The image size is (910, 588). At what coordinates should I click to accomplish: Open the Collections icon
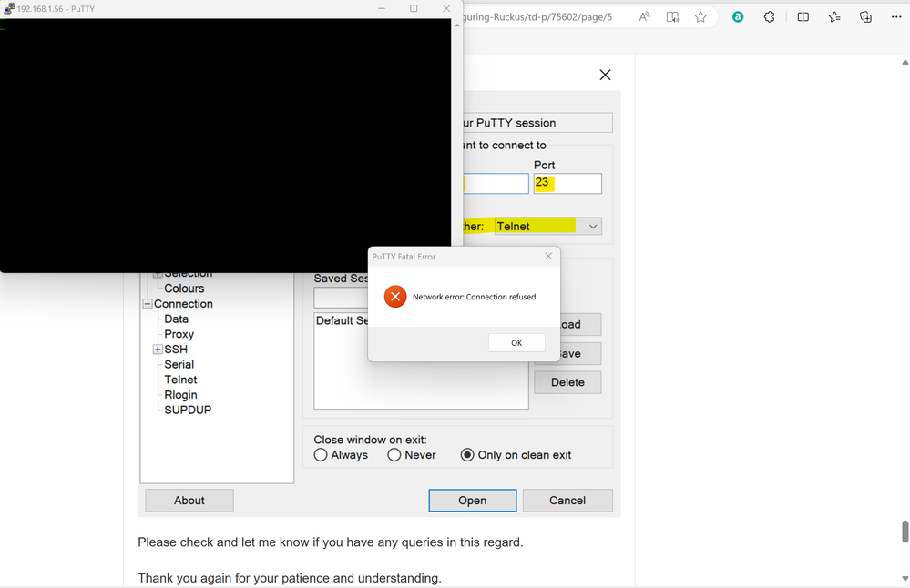866,17
